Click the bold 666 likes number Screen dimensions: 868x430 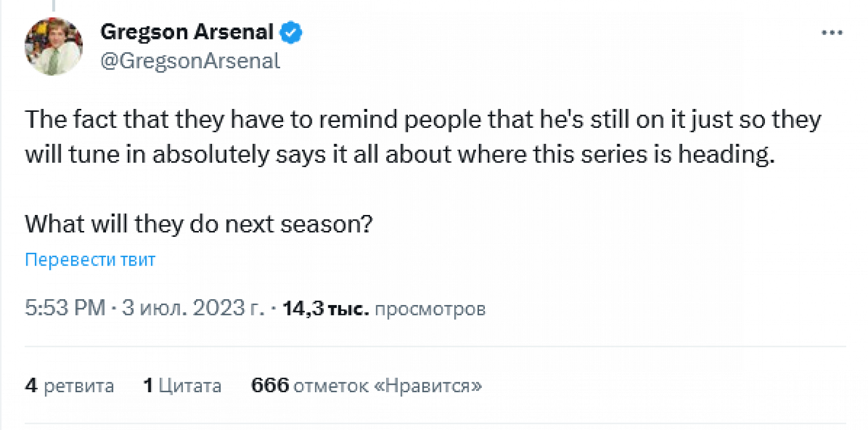[x=270, y=385]
